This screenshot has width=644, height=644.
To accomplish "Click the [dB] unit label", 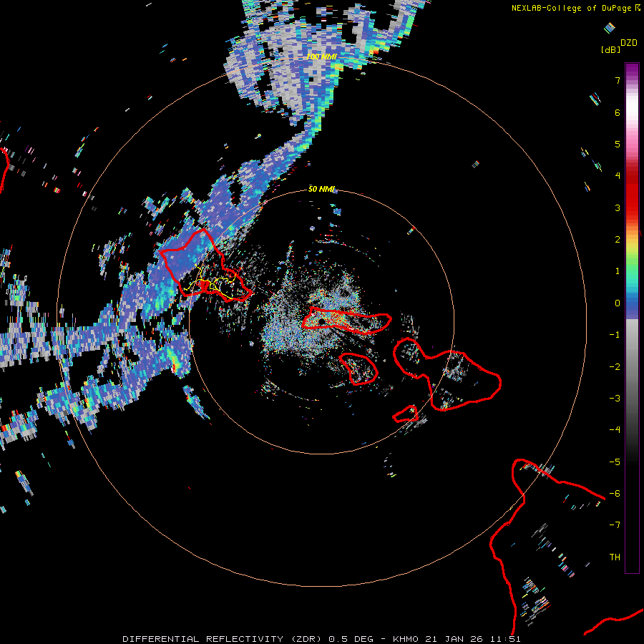I will [611, 49].
